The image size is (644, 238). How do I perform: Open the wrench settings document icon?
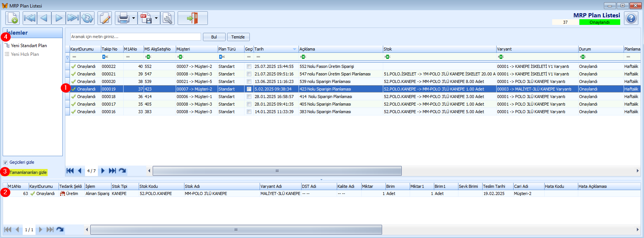click(167, 18)
